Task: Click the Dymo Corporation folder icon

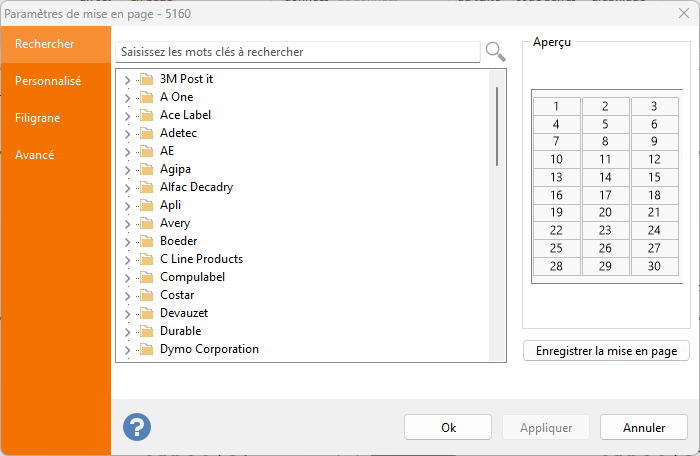Action: [x=146, y=349]
